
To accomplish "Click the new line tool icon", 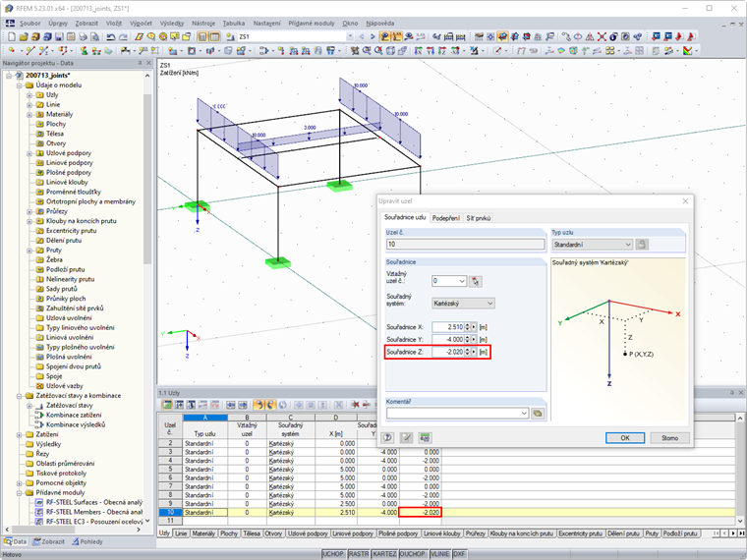I will 30,50.
